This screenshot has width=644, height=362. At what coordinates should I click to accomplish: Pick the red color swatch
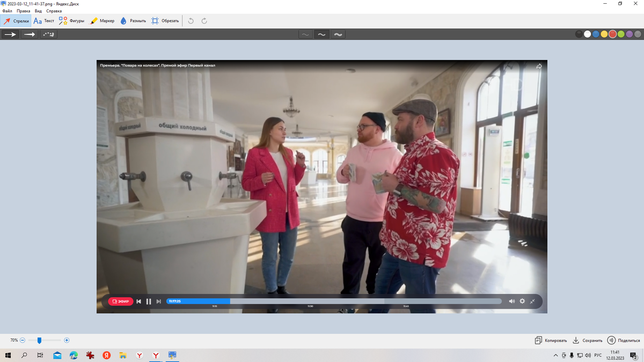(x=612, y=34)
